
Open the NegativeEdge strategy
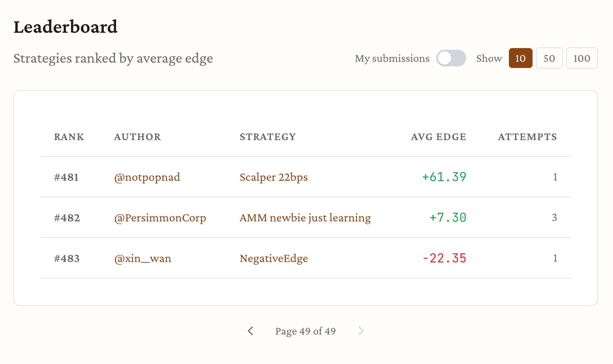point(274,259)
